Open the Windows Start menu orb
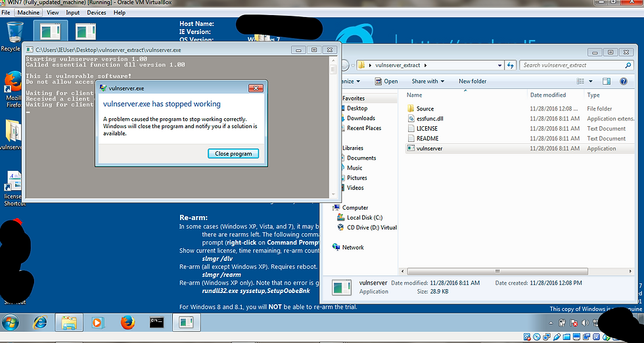The height and width of the screenshot is (343, 644). [x=12, y=323]
